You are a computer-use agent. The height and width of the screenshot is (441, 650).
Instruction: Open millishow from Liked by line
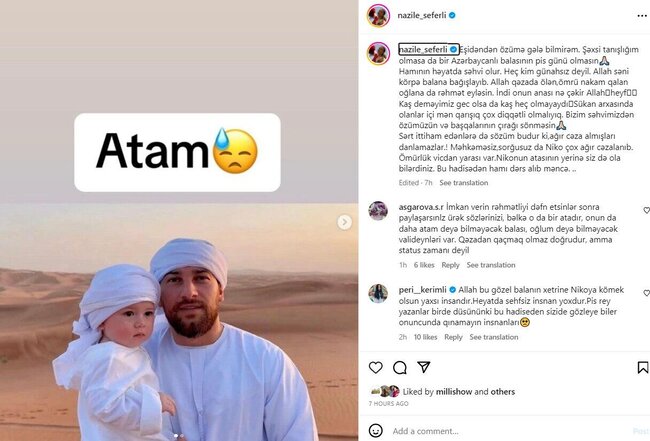[x=454, y=392]
